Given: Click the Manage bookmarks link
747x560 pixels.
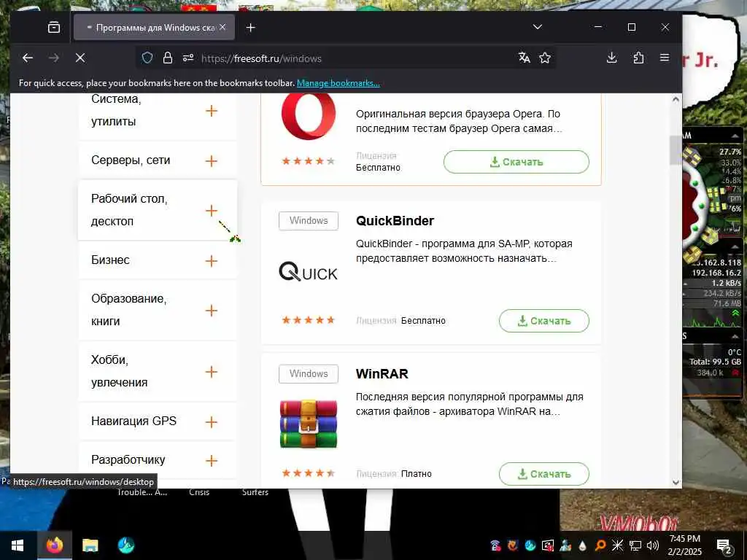Looking at the screenshot, I should (338, 83).
